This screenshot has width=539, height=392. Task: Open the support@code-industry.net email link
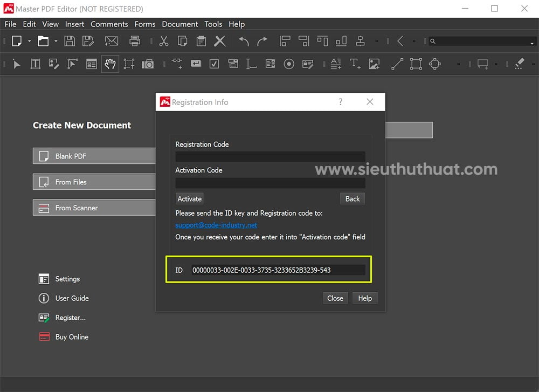(216, 225)
